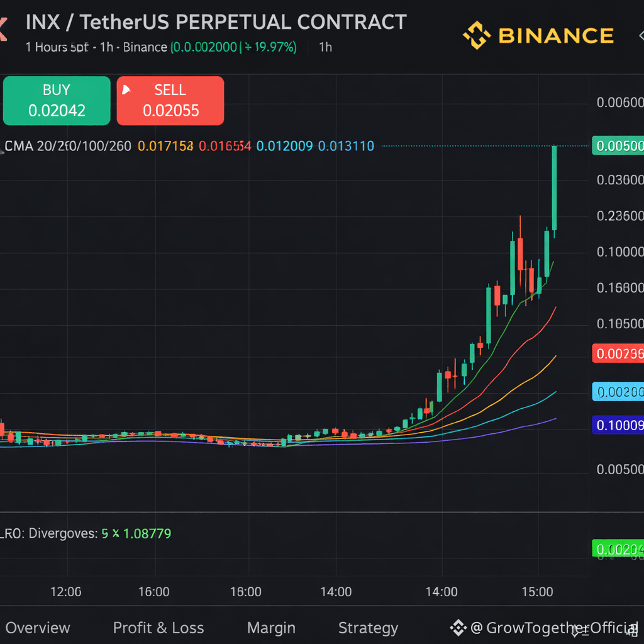Click the green 0.00500 price tag on axis

(x=618, y=146)
